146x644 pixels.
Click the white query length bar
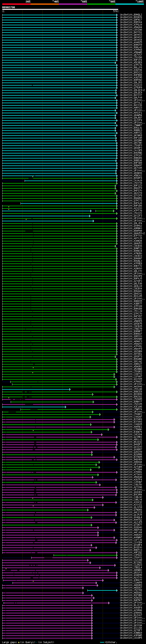[x=60, y=10]
